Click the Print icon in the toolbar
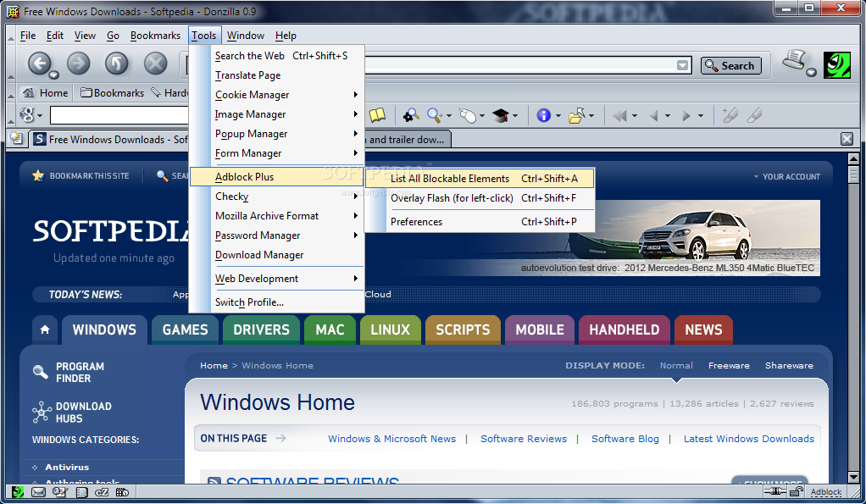The height and width of the screenshot is (504, 866). coord(794,60)
